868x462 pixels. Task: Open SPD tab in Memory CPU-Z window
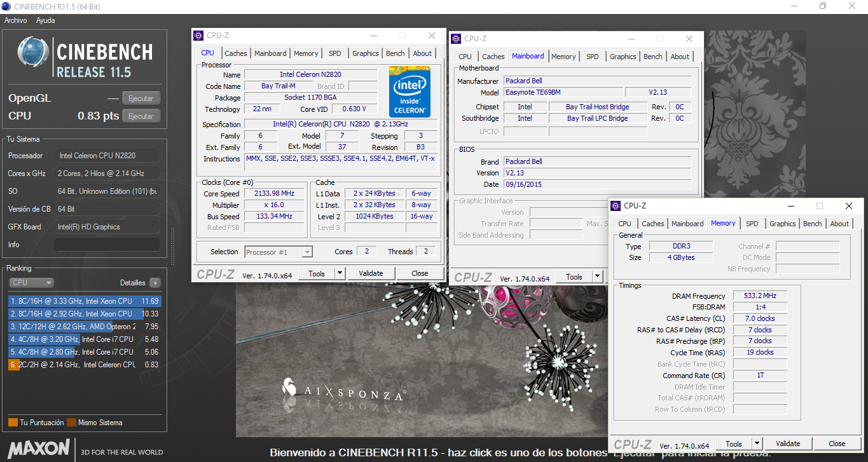pos(752,224)
